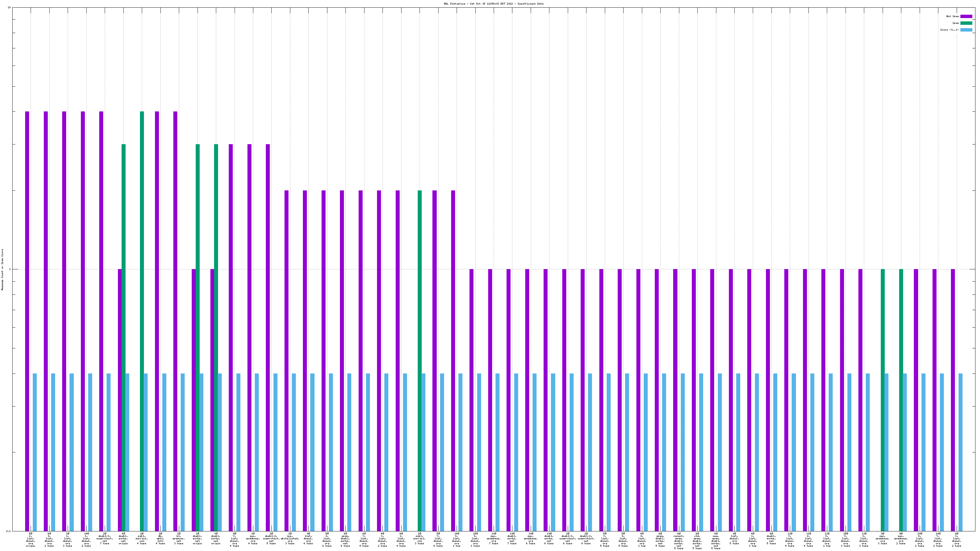Click the ips.whitelisted.org 3 hops label
The width and height of the screenshot is (980, 551).
pyautogui.click(x=290, y=538)
